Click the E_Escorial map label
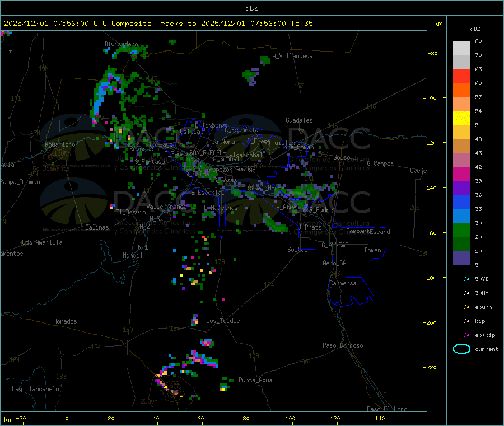The image size is (504, 426). 208,193
